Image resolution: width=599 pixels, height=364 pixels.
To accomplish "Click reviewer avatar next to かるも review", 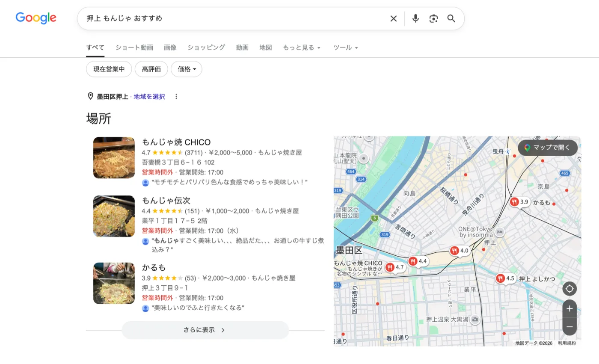I will (145, 308).
